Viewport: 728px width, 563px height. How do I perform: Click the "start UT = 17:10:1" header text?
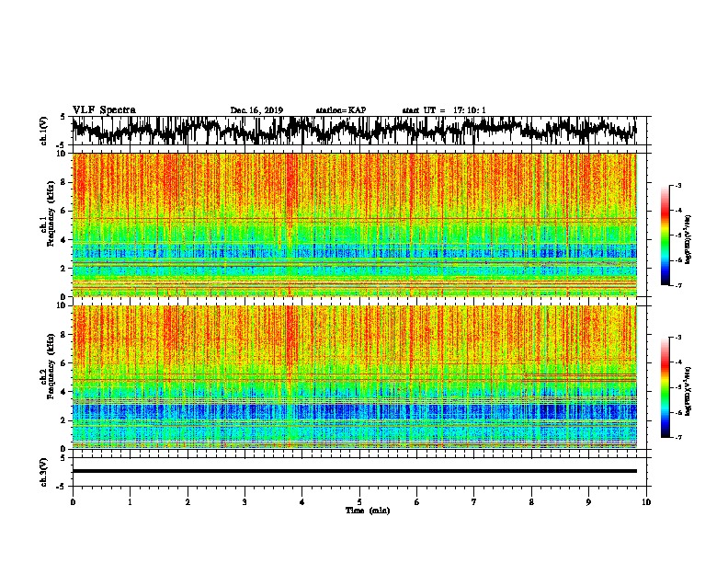point(444,110)
